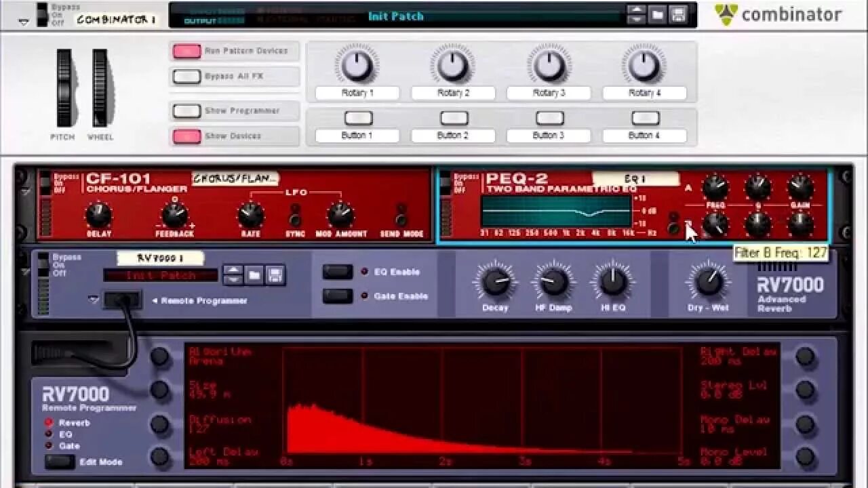Click the Init Patch name display on Combinator
This screenshot has width=868, height=488.
point(396,16)
